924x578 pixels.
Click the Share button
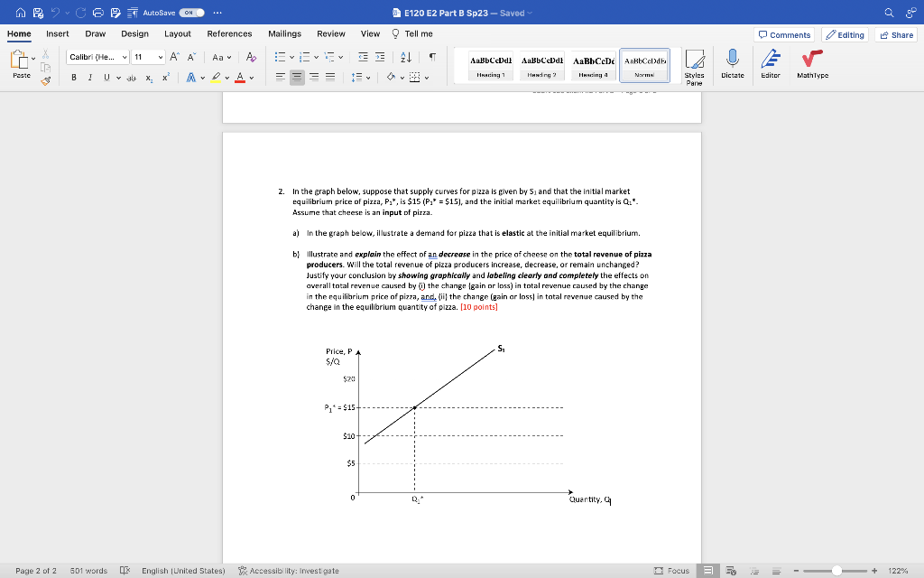pos(896,35)
